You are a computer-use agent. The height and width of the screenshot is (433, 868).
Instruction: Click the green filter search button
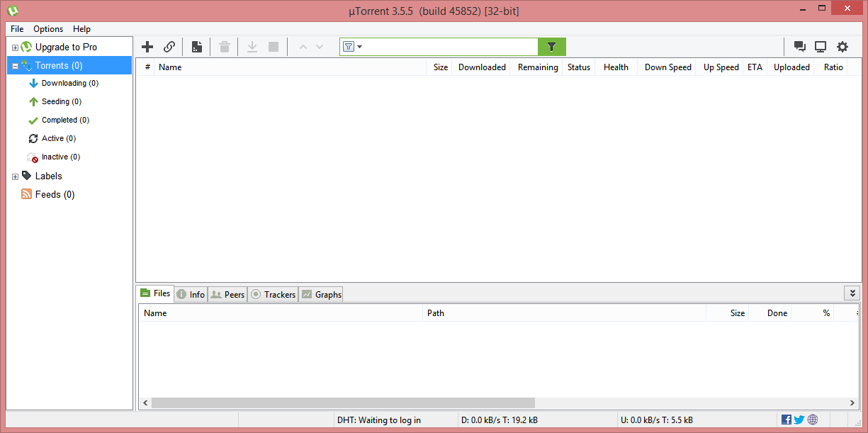(x=552, y=47)
